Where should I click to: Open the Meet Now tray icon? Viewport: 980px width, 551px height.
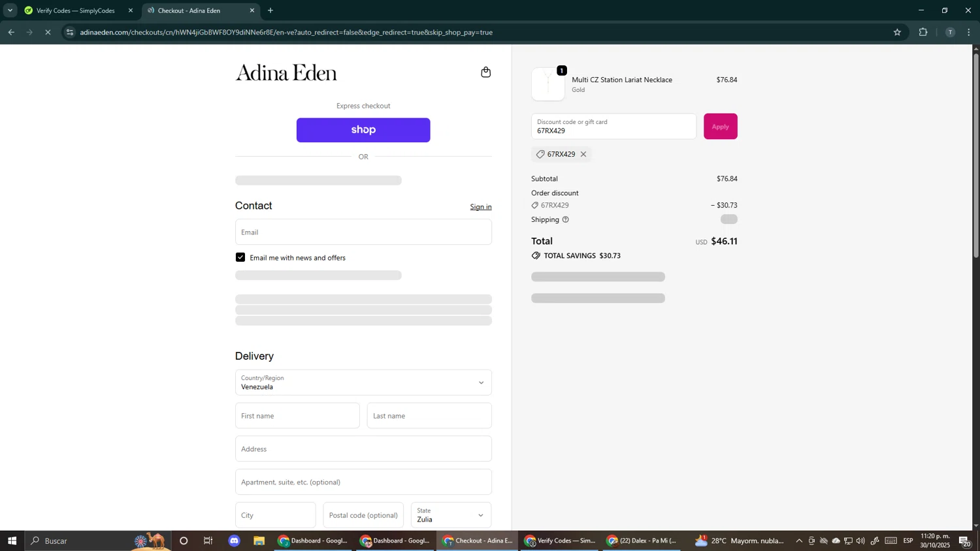tap(811, 541)
